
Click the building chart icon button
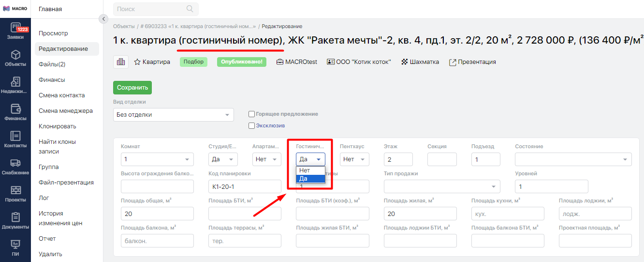pyautogui.click(x=120, y=62)
